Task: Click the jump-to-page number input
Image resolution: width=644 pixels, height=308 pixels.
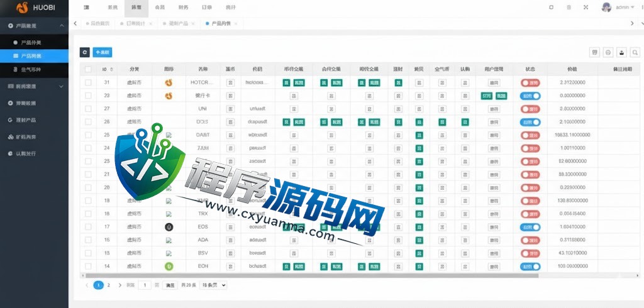Action: tap(145, 285)
